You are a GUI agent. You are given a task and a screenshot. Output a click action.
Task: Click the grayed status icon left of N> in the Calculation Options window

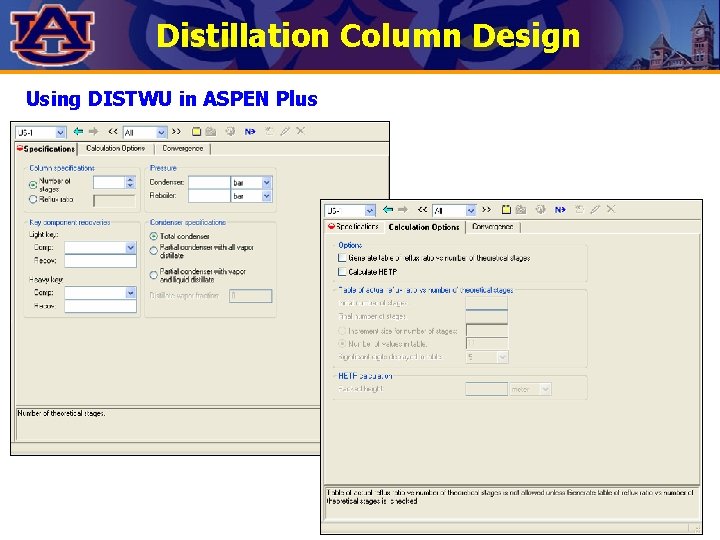(540, 209)
